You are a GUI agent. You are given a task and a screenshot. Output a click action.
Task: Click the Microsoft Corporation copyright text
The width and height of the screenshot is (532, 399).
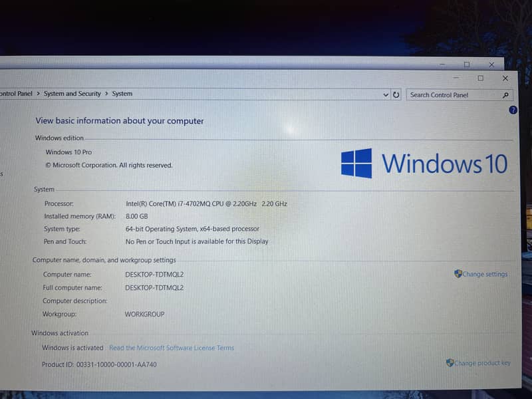(109, 165)
